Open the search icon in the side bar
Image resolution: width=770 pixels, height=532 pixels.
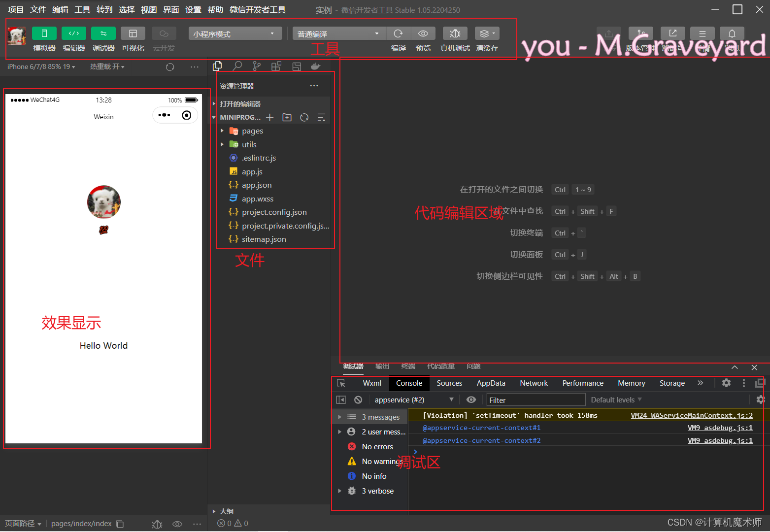point(237,66)
